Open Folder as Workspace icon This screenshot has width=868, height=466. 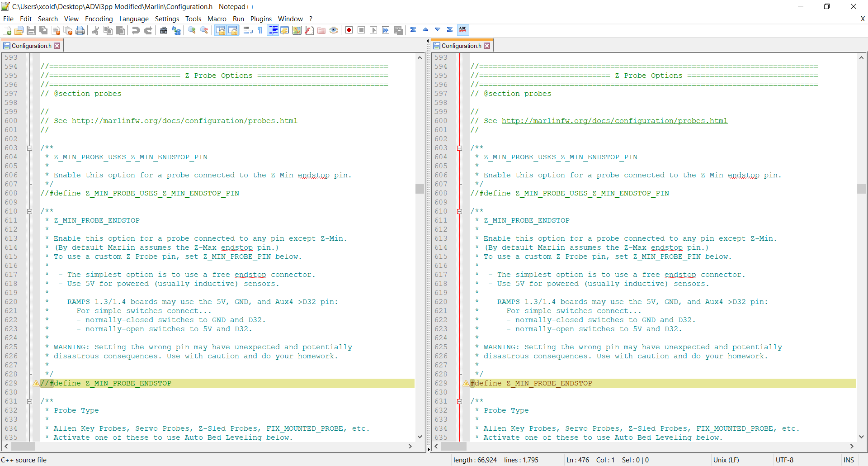tap(321, 30)
